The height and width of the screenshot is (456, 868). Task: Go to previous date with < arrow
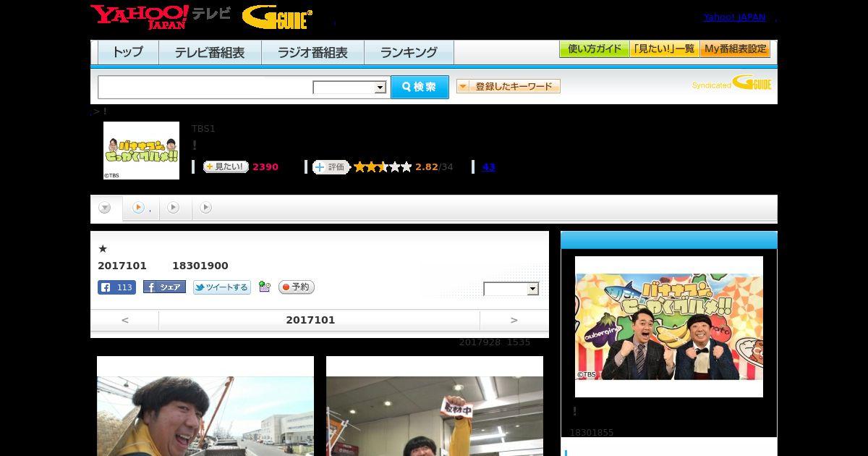coord(125,320)
